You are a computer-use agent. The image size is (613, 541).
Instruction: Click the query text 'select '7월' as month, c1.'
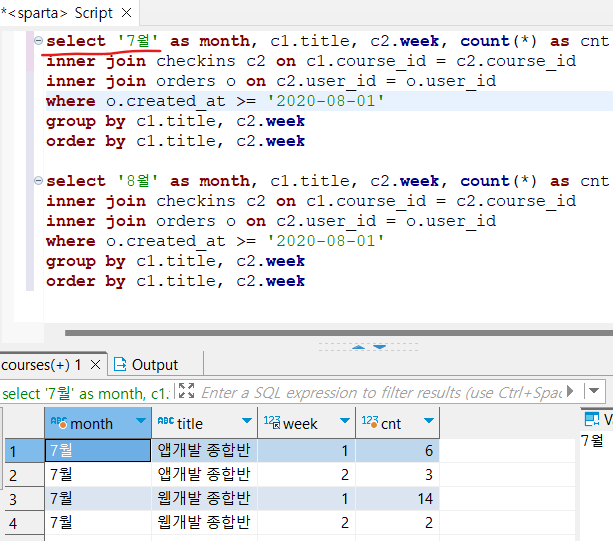[86, 393]
